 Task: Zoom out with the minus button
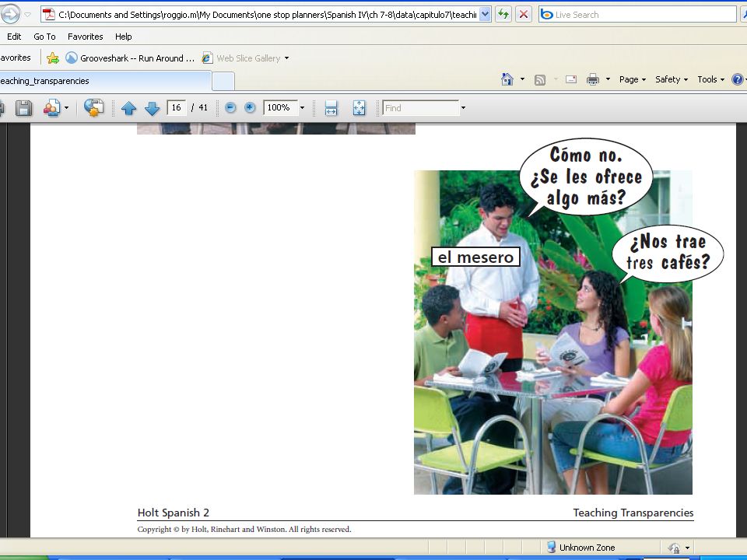pos(230,107)
